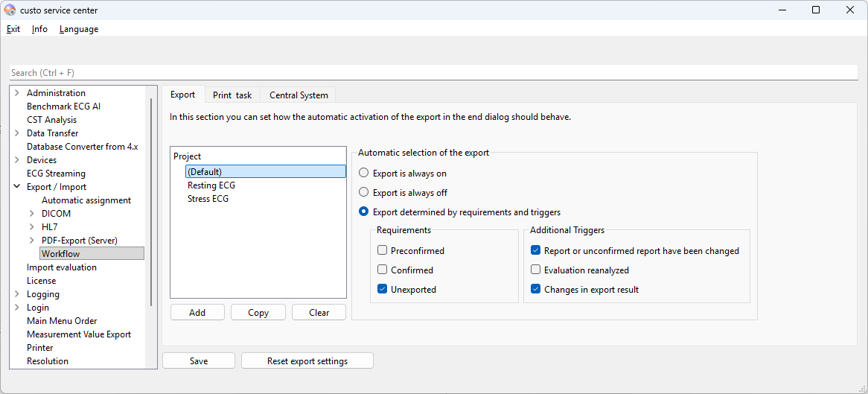
Task: Collapse the Export / Import node
Action: (17, 187)
